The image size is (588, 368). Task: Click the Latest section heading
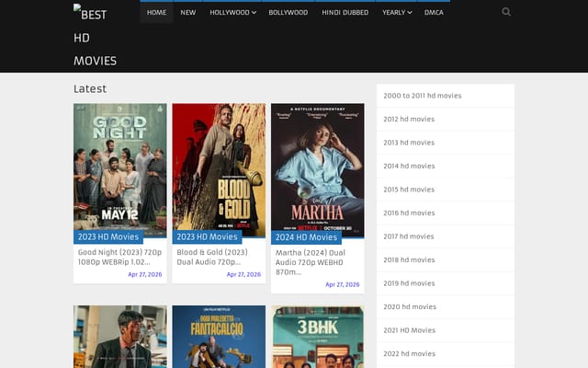pyautogui.click(x=90, y=89)
